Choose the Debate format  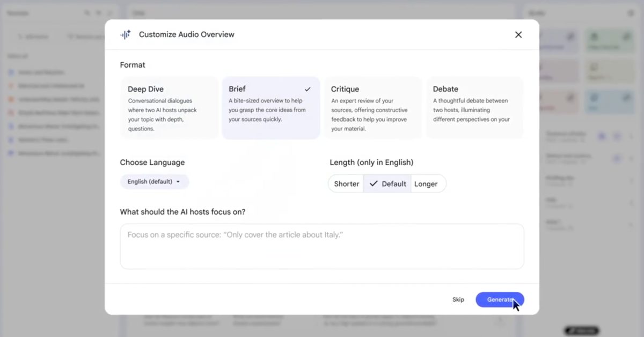pos(474,107)
